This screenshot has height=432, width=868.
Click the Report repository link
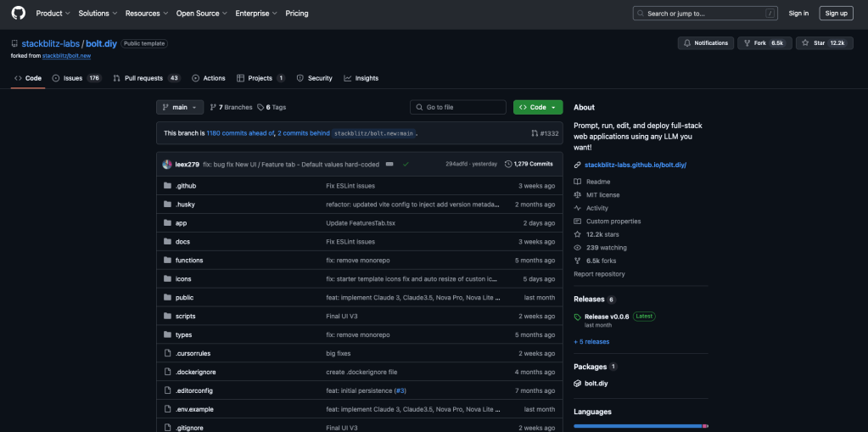tap(600, 274)
